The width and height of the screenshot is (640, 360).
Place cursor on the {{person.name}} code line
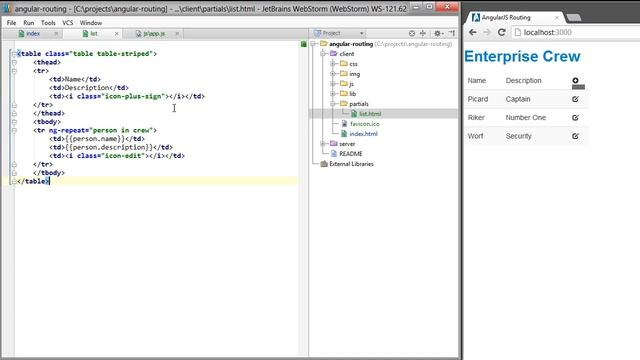click(97, 139)
